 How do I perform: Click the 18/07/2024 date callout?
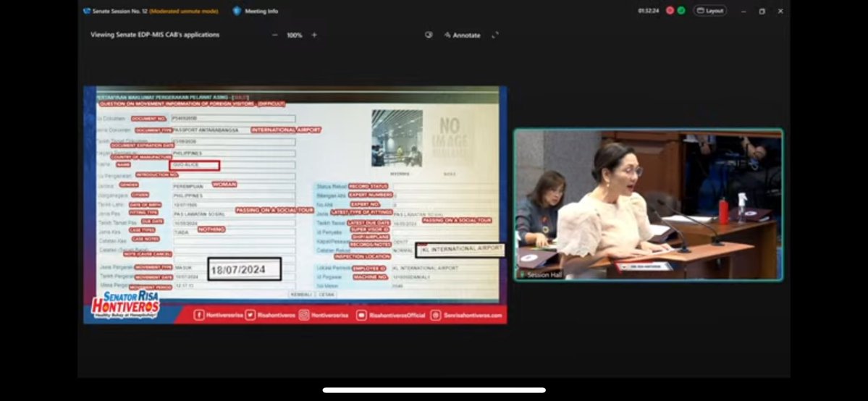click(x=244, y=269)
